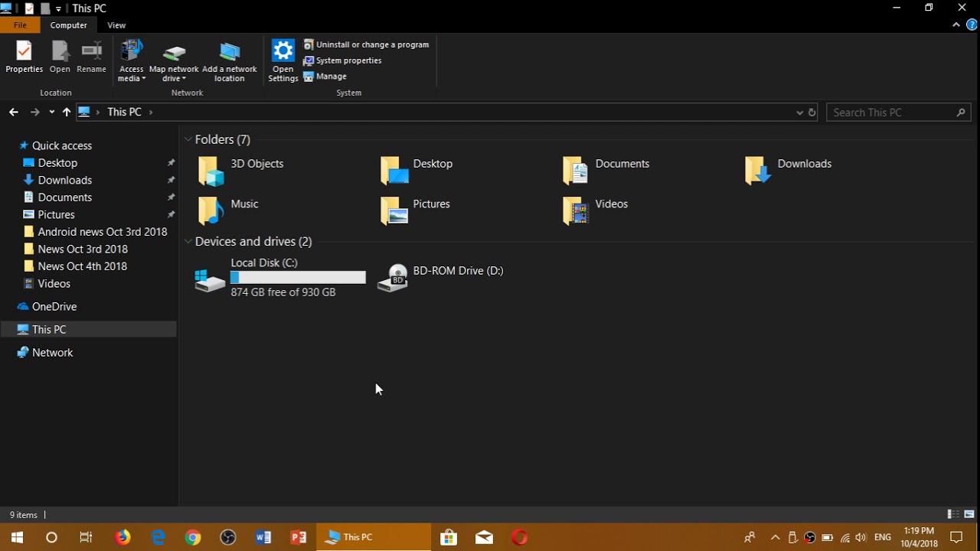Image resolution: width=980 pixels, height=551 pixels.
Task: Open Google Chrome from the taskbar
Action: point(193,537)
